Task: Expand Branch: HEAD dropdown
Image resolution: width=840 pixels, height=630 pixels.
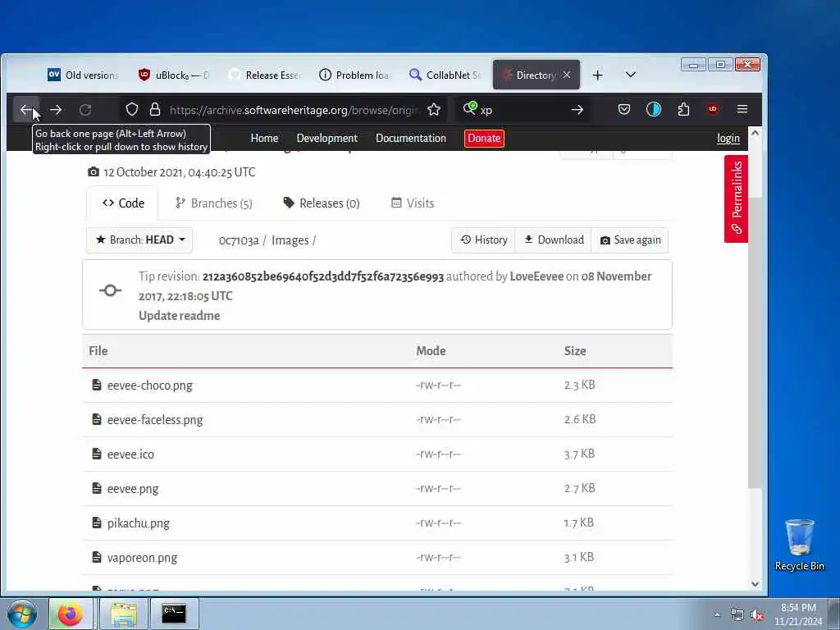Action: pos(139,240)
